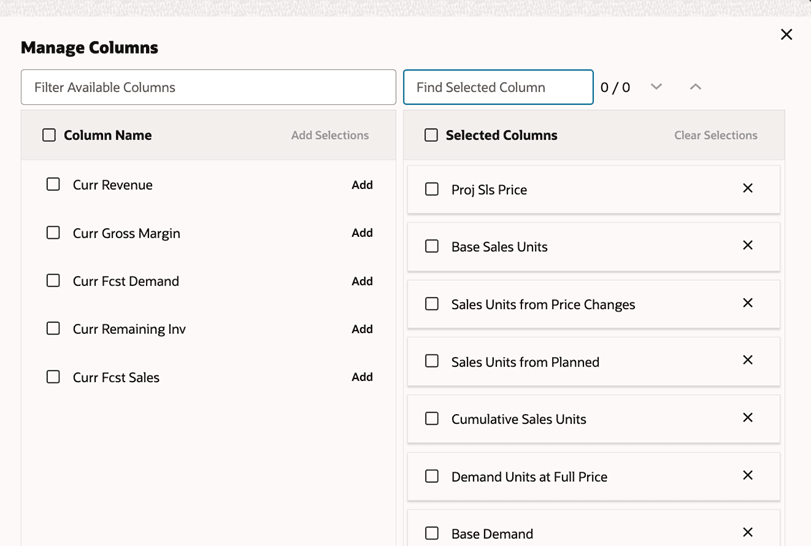The width and height of the screenshot is (811, 546).
Task: Add the Curr Fcst Sales column
Action: 362,377
